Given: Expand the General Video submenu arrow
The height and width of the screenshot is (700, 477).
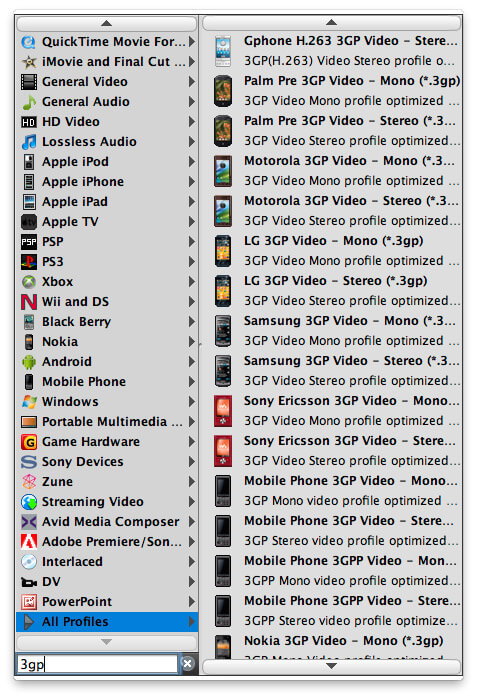Looking at the screenshot, I should (x=192, y=82).
